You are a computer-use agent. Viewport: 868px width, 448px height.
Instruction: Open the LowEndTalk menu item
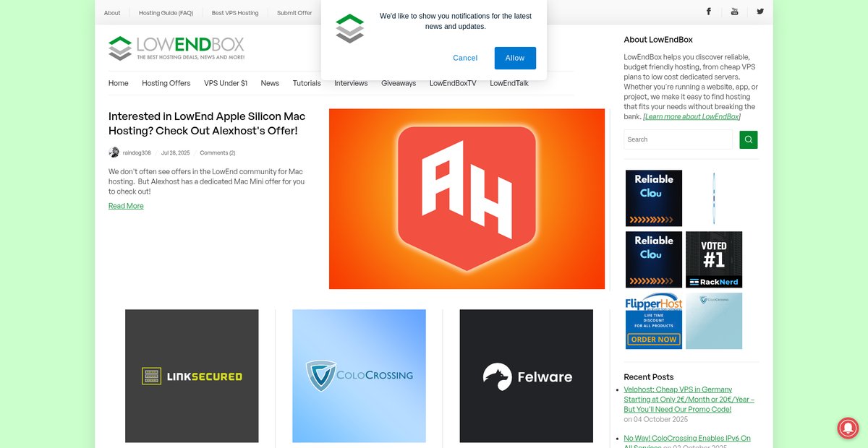509,83
